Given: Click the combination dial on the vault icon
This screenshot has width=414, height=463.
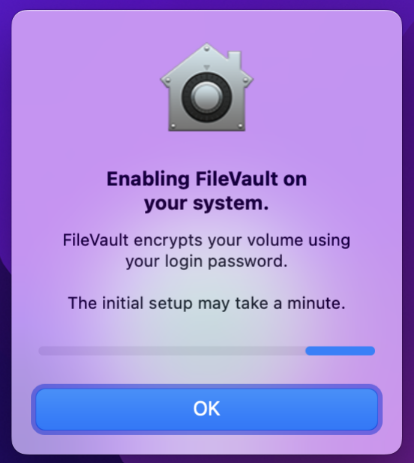Looking at the screenshot, I should coord(207,97).
